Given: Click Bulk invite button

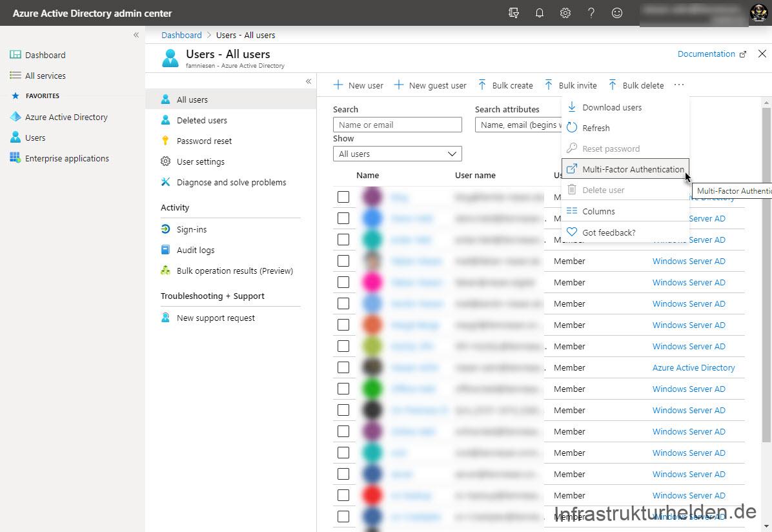Looking at the screenshot, I should point(570,85).
